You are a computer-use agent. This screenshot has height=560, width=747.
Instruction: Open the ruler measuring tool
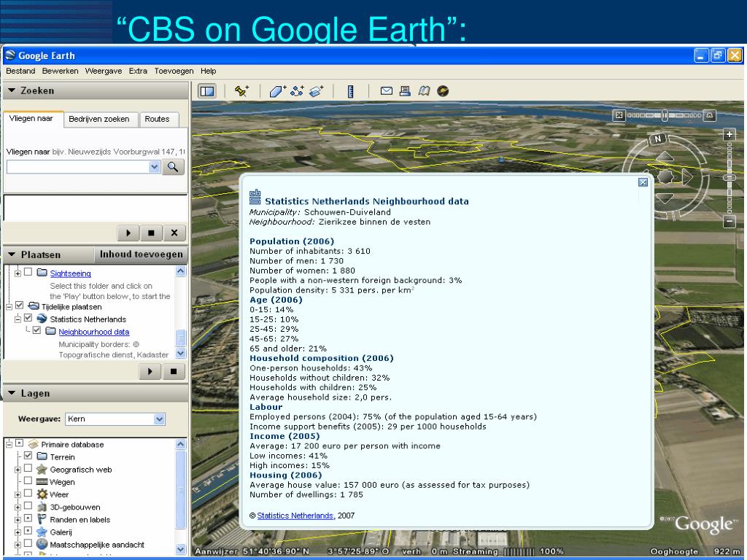point(351,90)
